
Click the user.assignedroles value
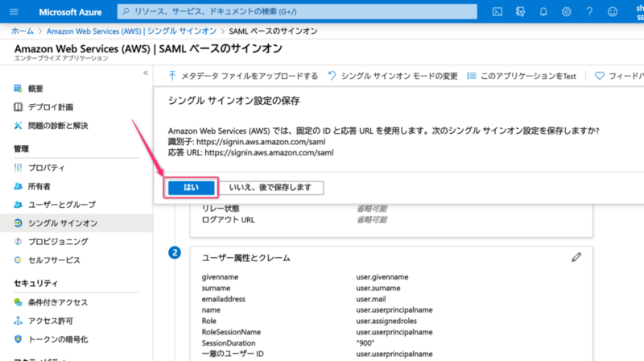click(x=386, y=321)
